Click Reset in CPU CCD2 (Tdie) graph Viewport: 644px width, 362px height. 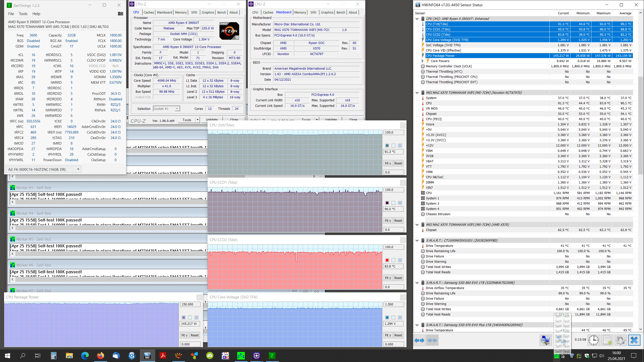pos(398,278)
